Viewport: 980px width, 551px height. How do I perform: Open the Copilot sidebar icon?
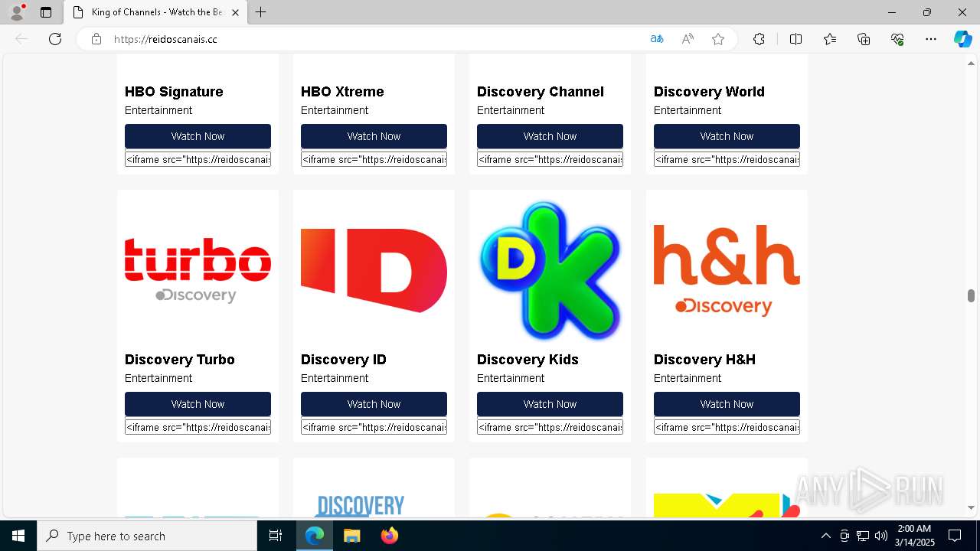(962, 39)
